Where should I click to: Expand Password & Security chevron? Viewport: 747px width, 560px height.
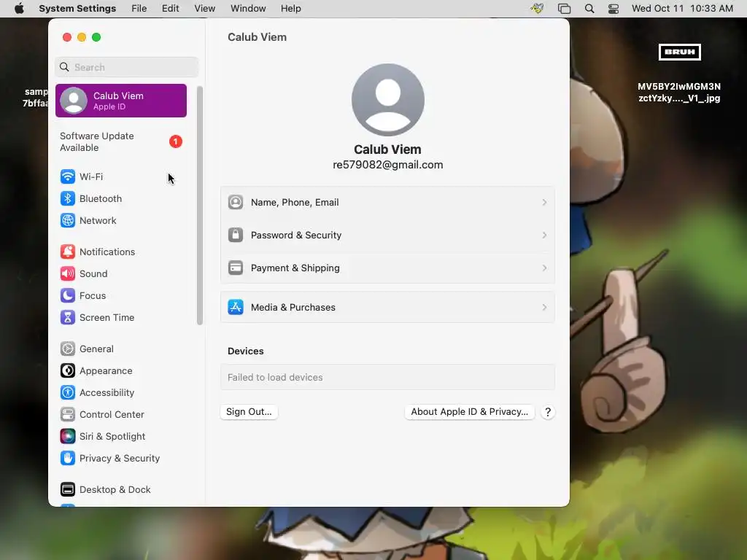544,236
